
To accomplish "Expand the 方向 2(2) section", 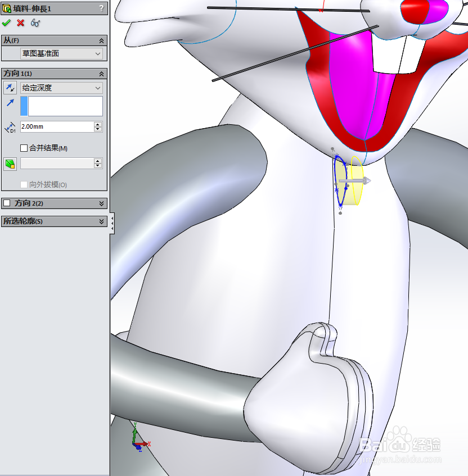I will point(101,203).
